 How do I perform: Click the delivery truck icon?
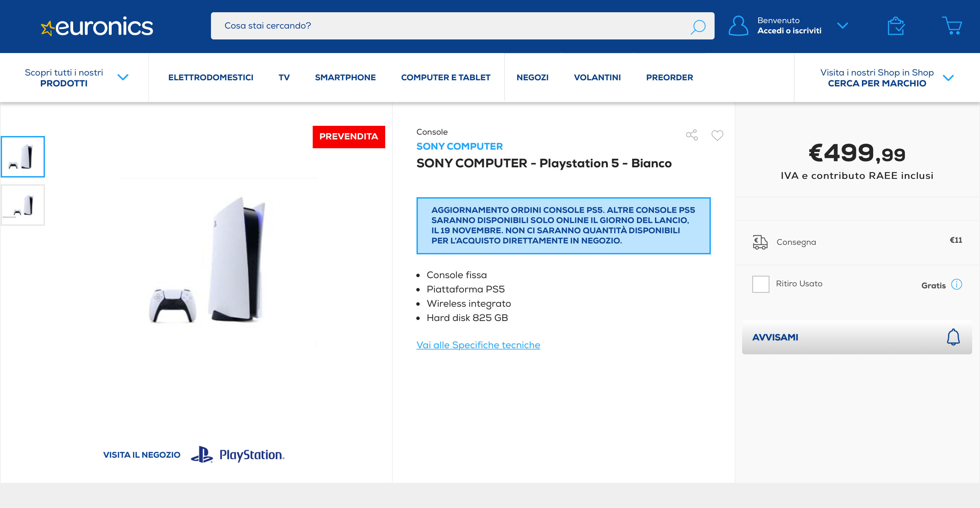760,242
